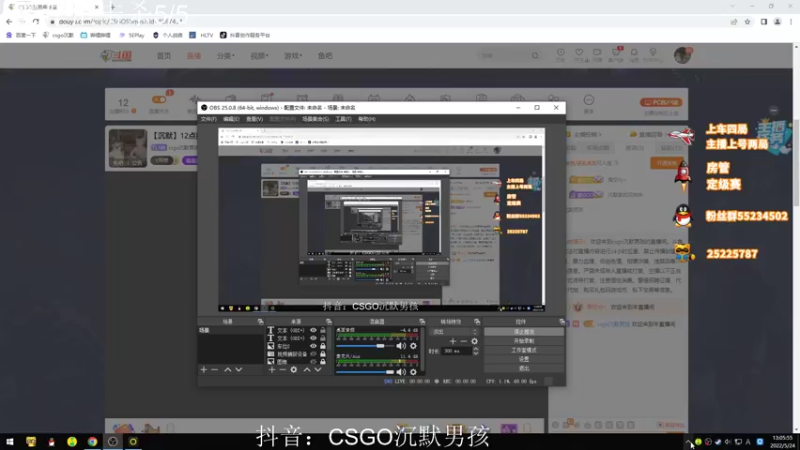Adjust desktop audio volume slider
The height and width of the screenshot is (450, 800).
tap(364, 346)
